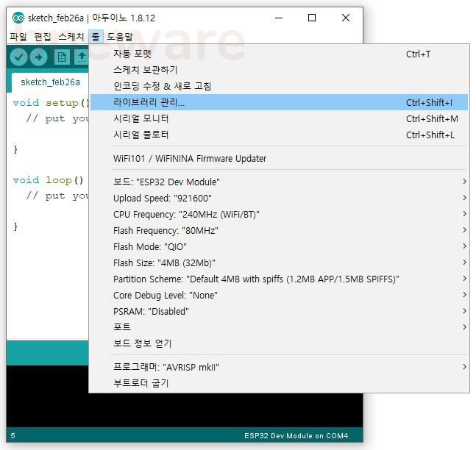Click the "void setup()" code line
The width and height of the screenshot is (476, 450).
pos(51,103)
